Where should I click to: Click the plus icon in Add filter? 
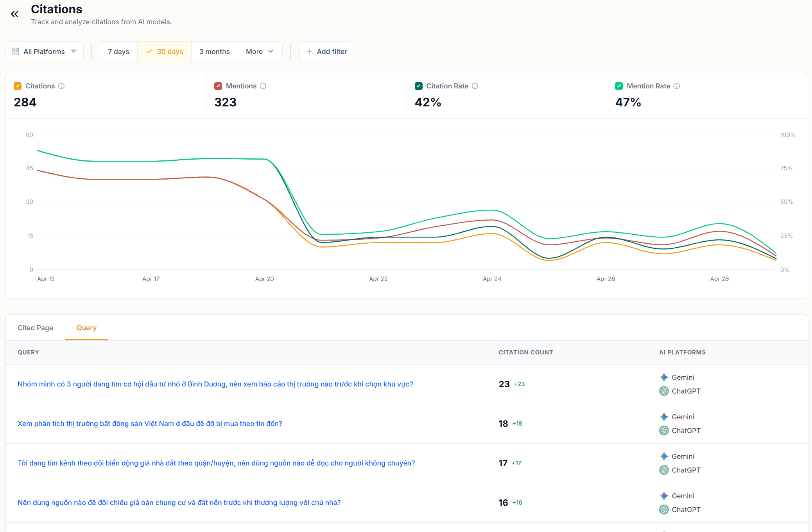tap(309, 52)
